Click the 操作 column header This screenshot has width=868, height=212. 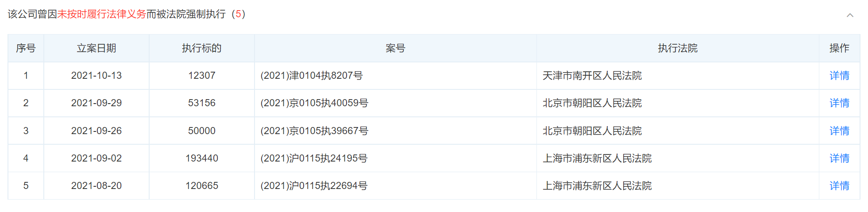pos(839,48)
